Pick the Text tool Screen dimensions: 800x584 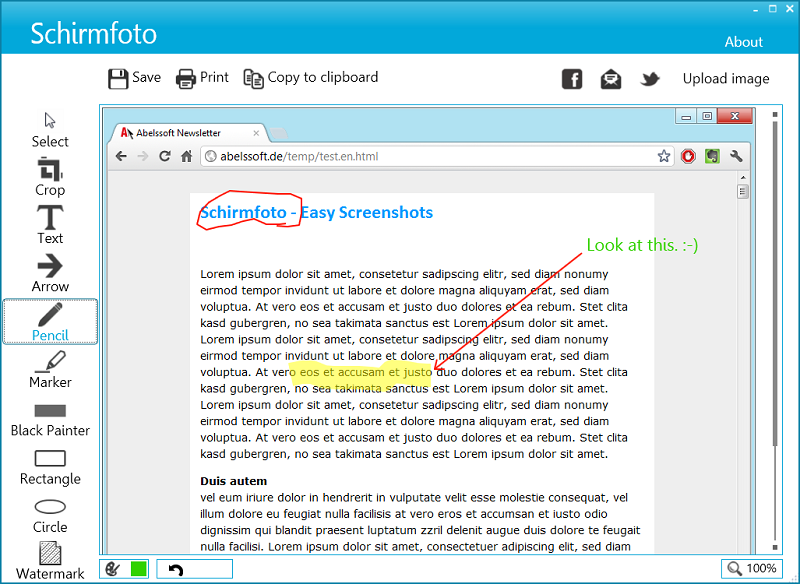[x=50, y=225]
